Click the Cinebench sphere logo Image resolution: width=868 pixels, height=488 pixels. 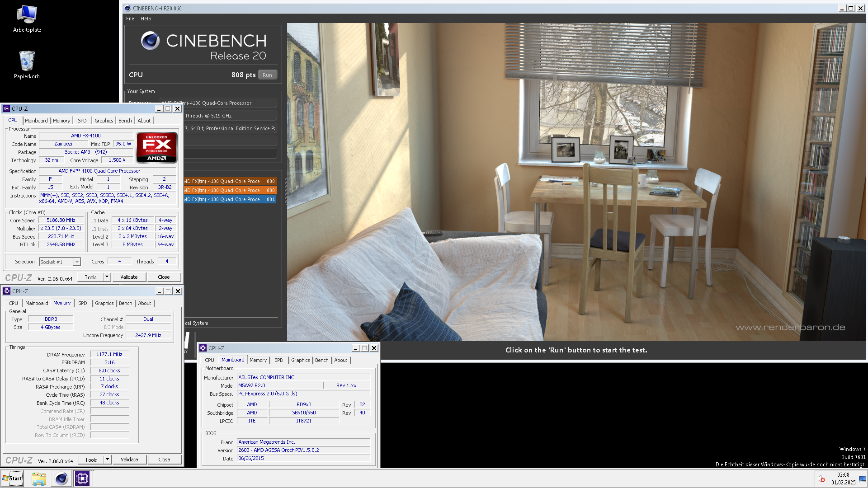tap(150, 41)
